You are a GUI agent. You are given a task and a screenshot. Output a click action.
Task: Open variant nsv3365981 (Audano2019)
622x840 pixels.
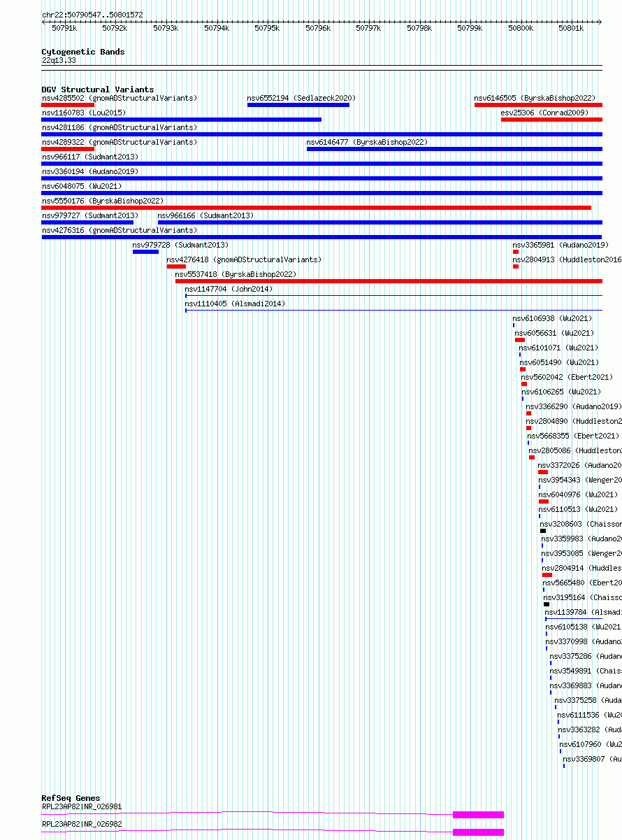point(561,245)
